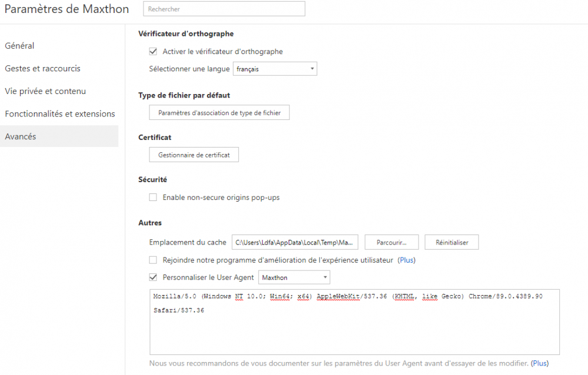Image resolution: width=588 pixels, height=375 pixels.
Task: Expand the Maxthon User Agent dropdown
Action: (295, 277)
